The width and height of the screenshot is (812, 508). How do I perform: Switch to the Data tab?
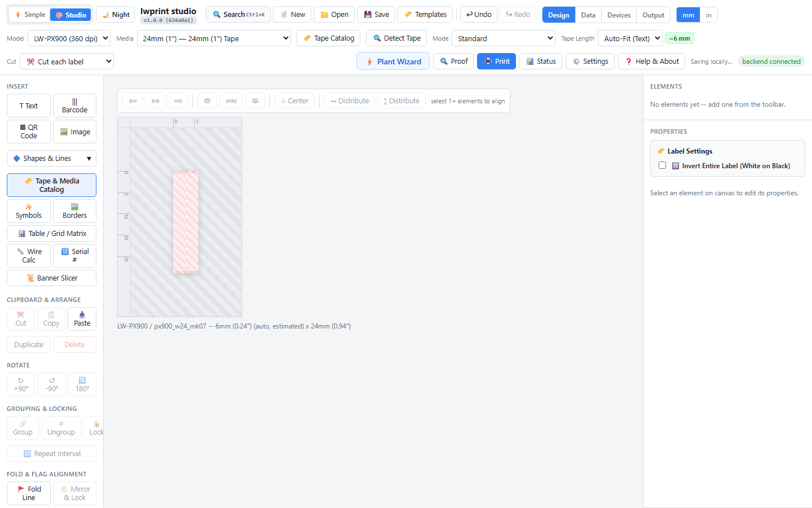click(x=588, y=15)
